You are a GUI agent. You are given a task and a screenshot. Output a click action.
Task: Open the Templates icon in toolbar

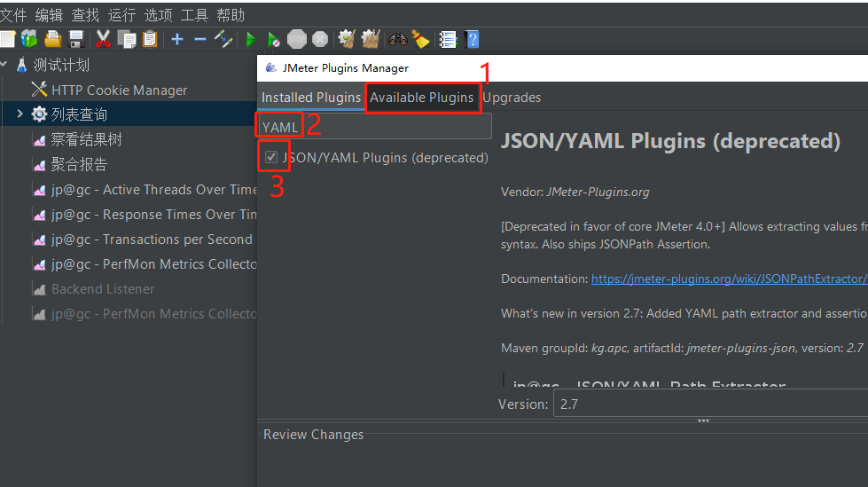(x=28, y=39)
